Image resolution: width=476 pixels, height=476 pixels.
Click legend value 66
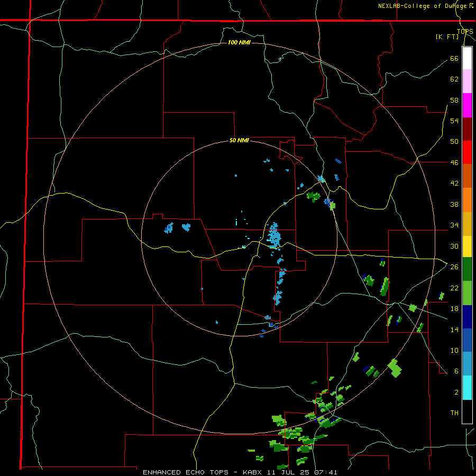tap(454, 58)
